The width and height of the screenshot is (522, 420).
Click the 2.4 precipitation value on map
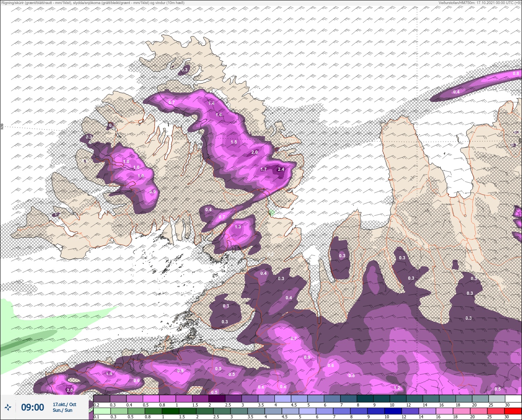pyautogui.click(x=281, y=169)
